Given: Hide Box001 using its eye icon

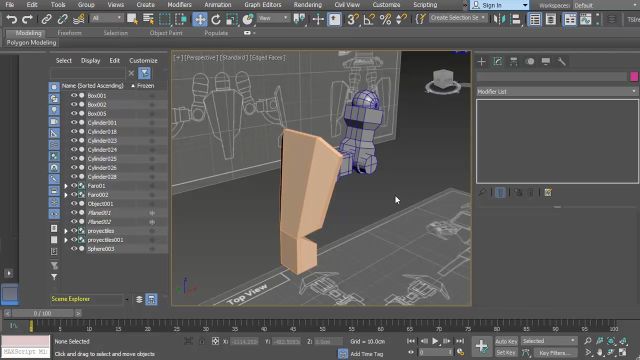Looking at the screenshot, I should pos(74,96).
